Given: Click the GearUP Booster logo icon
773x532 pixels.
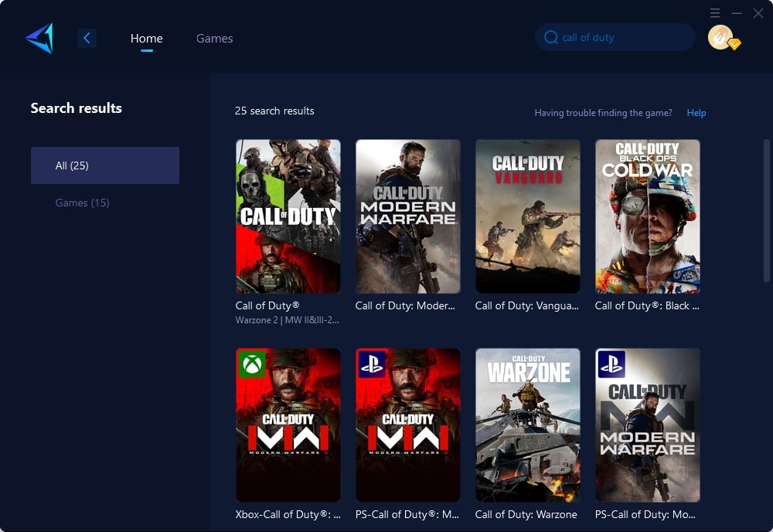Looking at the screenshot, I should tap(39, 38).
